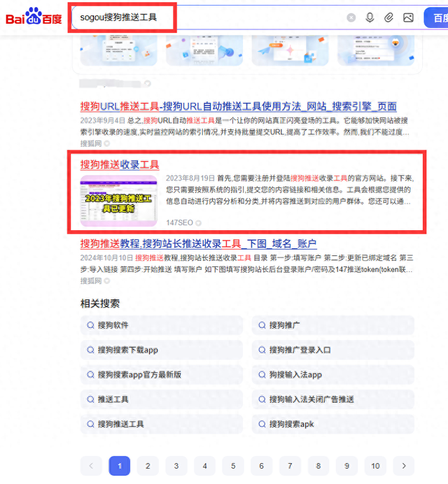Image resolution: width=448 pixels, height=484 pixels.
Task: Open the third illustration card thumbnail
Action: pyautogui.click(x=290, y=50)
